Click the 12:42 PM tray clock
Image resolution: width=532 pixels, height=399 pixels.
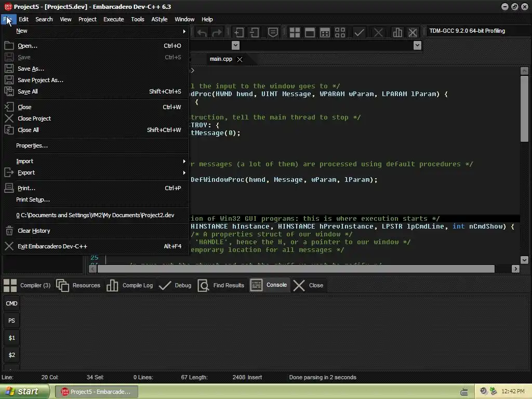513,392
